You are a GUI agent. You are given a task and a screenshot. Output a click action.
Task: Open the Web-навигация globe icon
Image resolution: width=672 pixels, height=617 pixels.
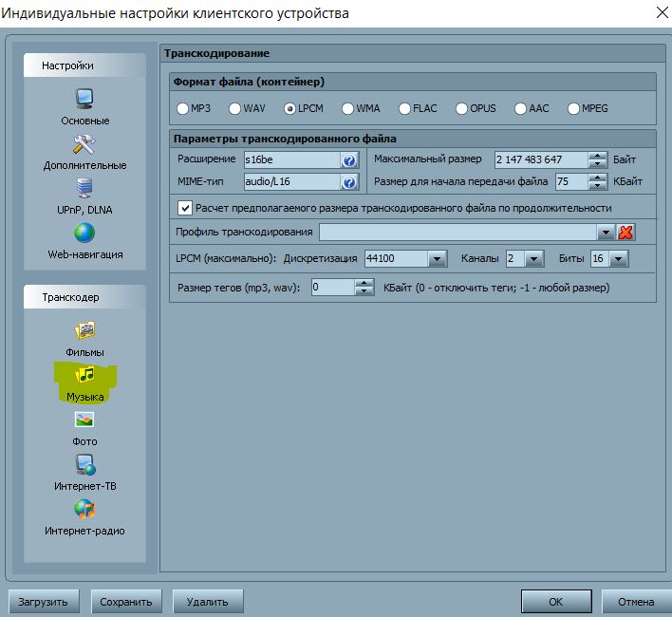pyautogui.click(x=84, y=233)
